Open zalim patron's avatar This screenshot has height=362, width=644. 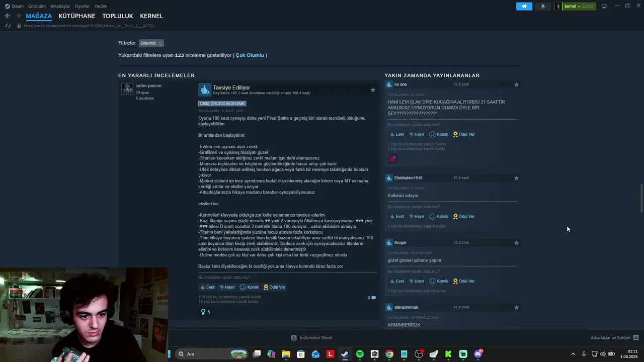click(127, 89)
